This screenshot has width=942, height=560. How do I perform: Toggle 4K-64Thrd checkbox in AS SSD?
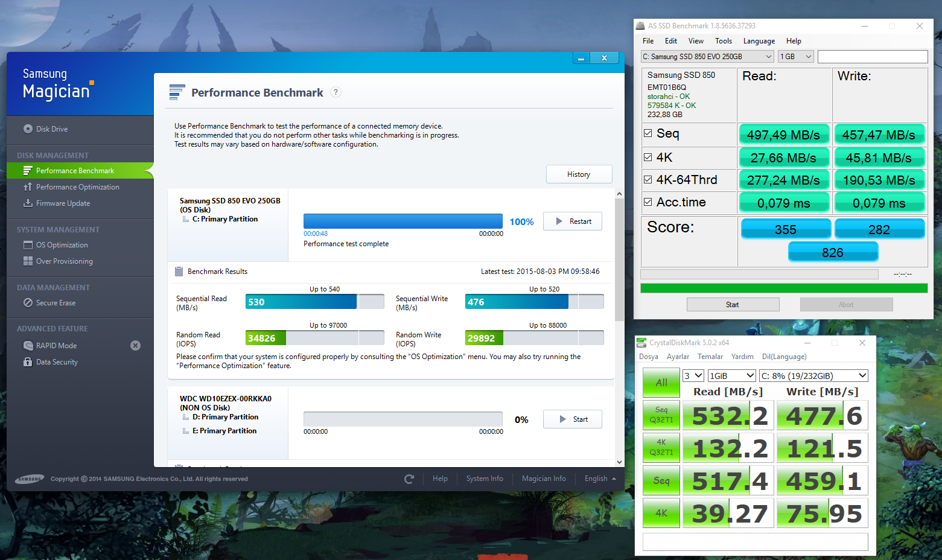[x=648, y=180]
